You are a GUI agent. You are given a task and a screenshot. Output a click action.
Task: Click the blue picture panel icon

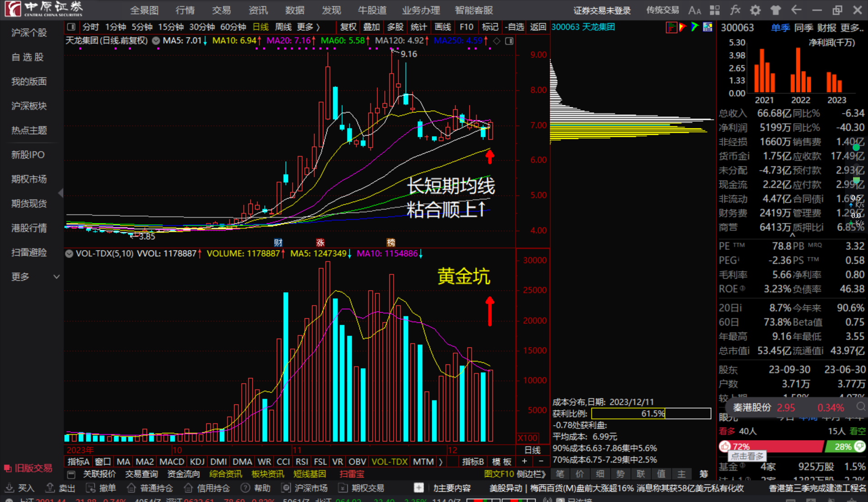coord(708,27)
